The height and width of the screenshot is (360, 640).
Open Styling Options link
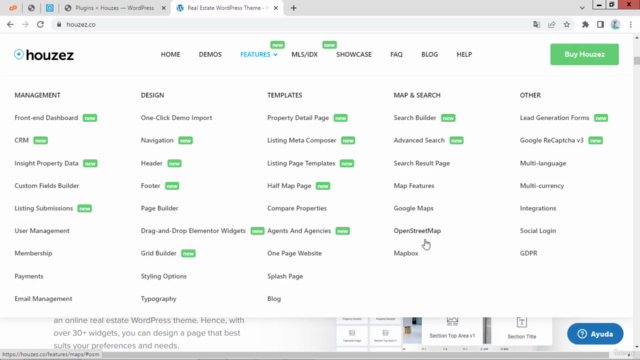pos(164,276)
